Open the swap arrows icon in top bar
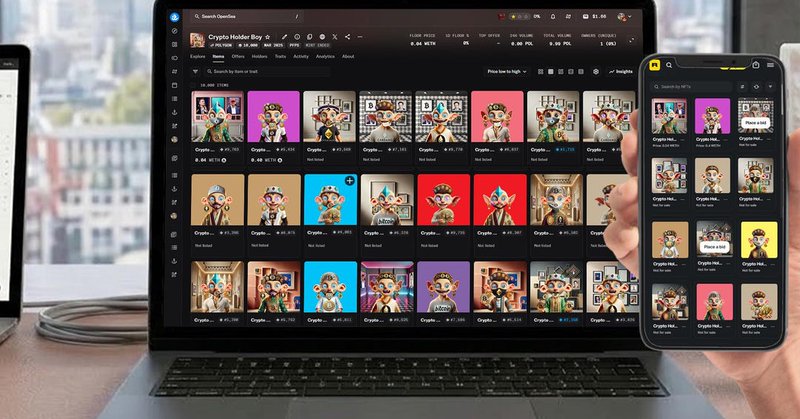The width and height of the screenshot is (800, 419). click(568, 16)
